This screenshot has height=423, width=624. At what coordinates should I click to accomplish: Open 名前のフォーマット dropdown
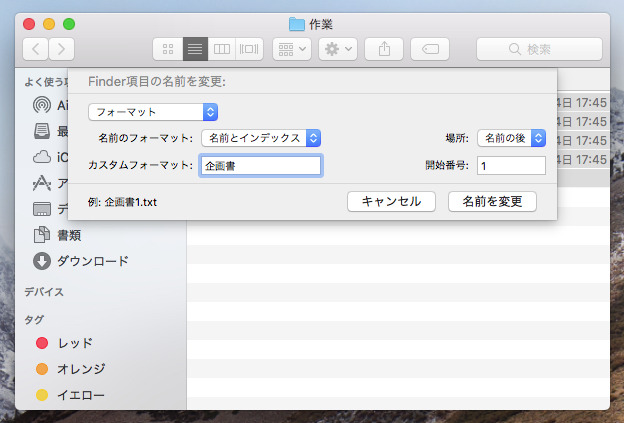point(260,138)
